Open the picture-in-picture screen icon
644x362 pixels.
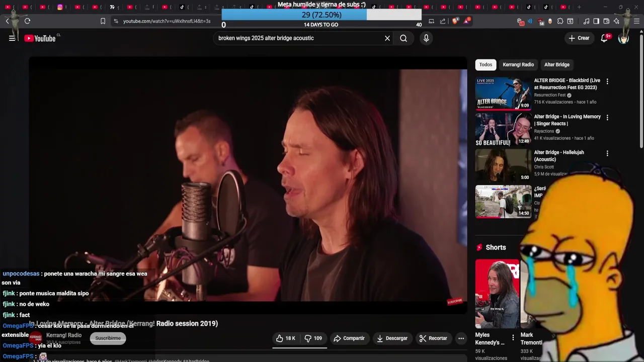click(x=431, y=21)
